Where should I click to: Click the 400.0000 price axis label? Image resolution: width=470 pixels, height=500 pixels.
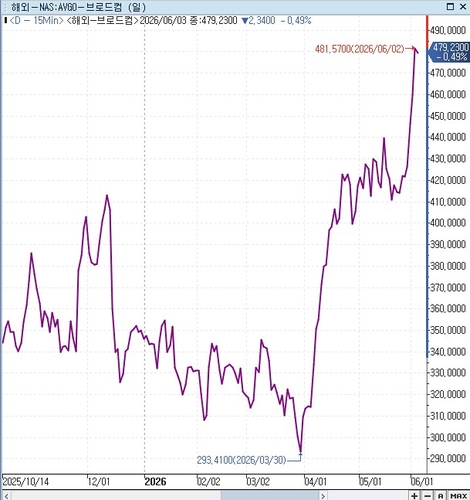[x=448, y=223]
